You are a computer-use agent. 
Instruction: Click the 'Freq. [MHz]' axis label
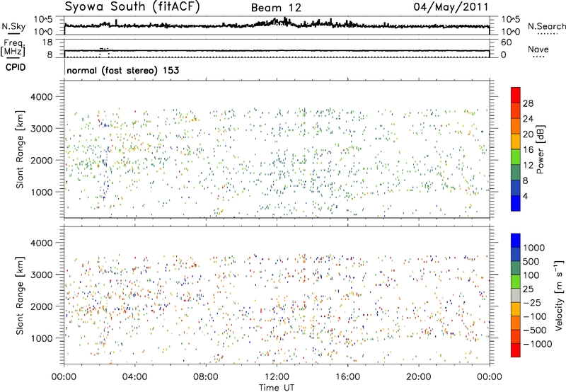click(13, 48)
